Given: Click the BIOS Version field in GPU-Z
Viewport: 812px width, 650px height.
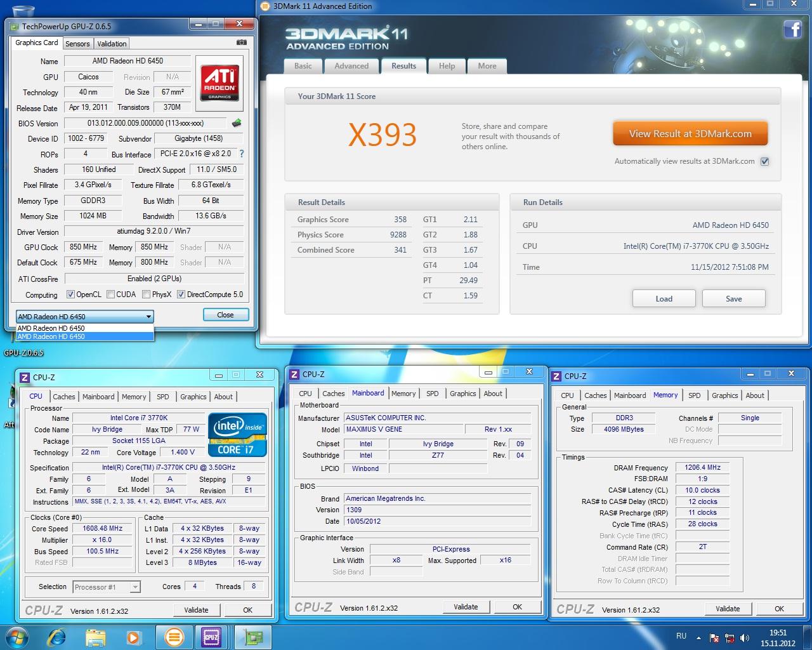Looking at the screenshot, I should 146,123.
